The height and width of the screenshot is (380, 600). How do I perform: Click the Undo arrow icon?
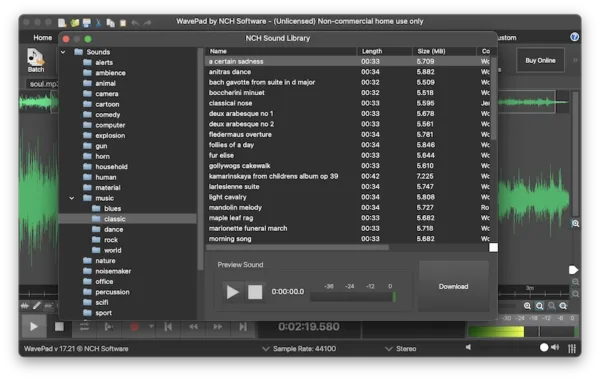tap(135, 23)
